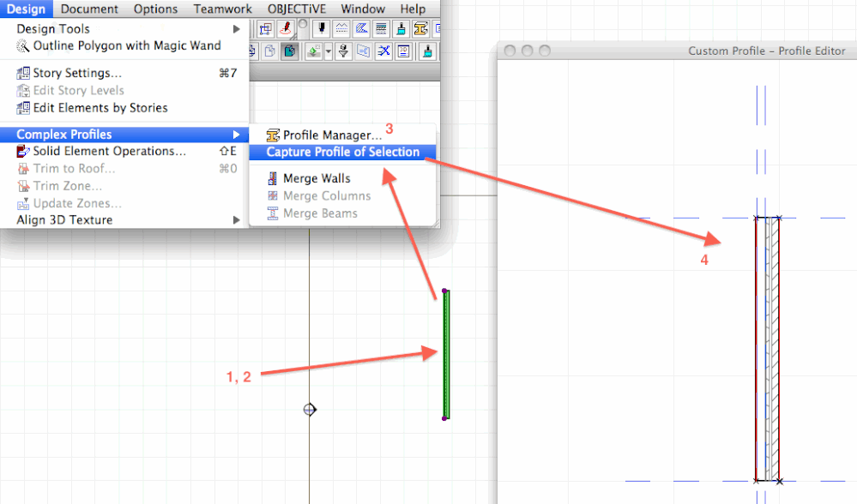Screen dimensions: 857x504
Task: Click the paintbrush icon in lower toolbar row
Action: (427, 51)
